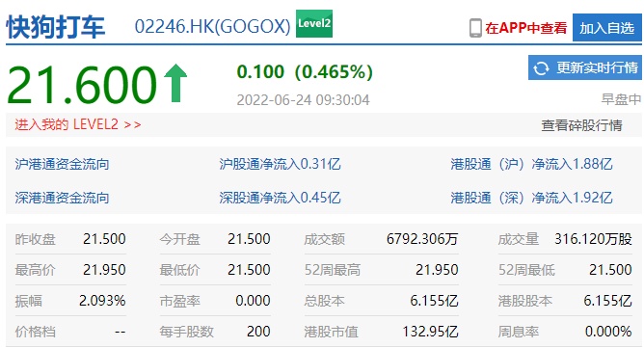Click the stock code 02246.HK(GOGOX)

click(213, 27)
